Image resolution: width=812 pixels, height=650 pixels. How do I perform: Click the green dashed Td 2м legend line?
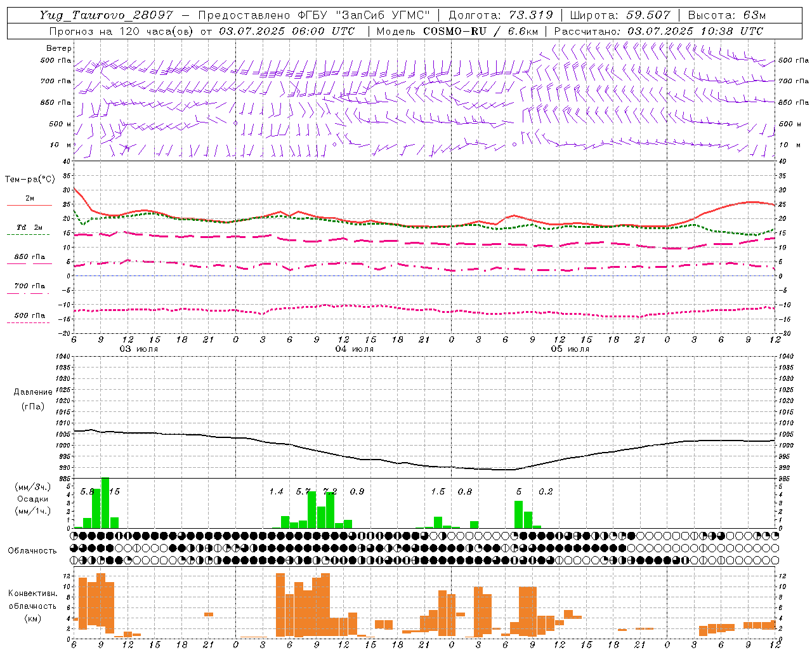coord(29,234)
